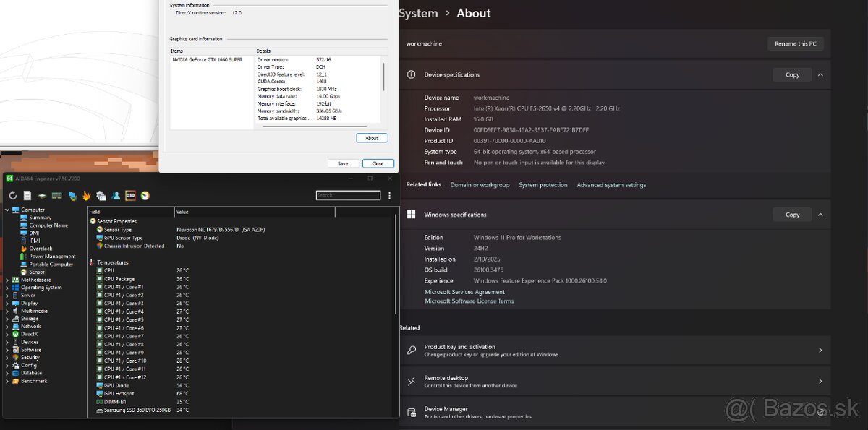
Task: Open the OSD panel toolbar icon
Action: (x=131, y=195)
